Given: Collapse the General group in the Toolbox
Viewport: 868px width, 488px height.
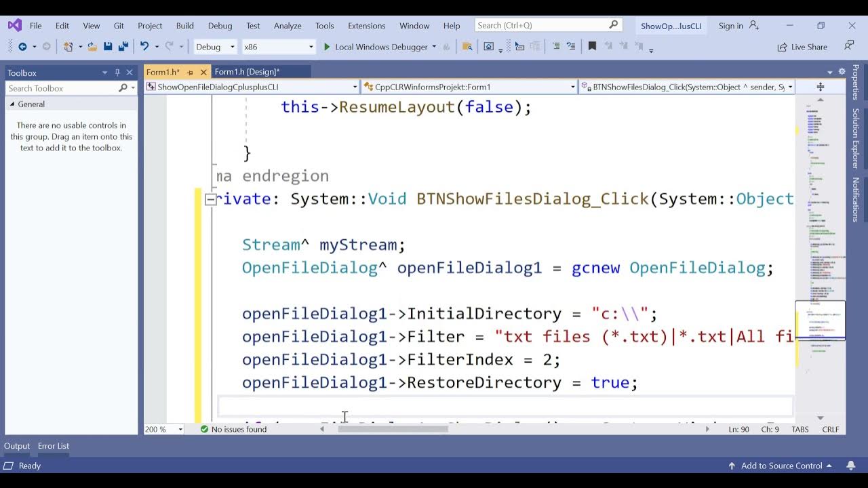Looking at the screenshot, I should (12, 104).
